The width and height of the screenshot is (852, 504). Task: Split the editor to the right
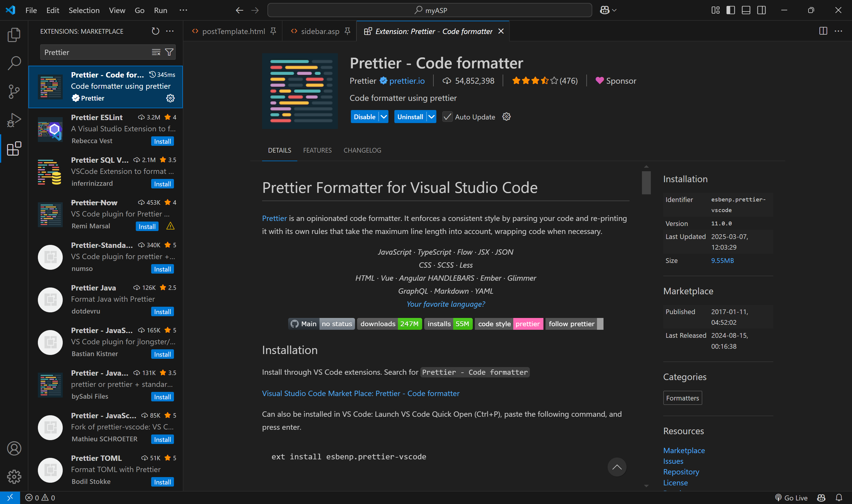pos(823,31)
